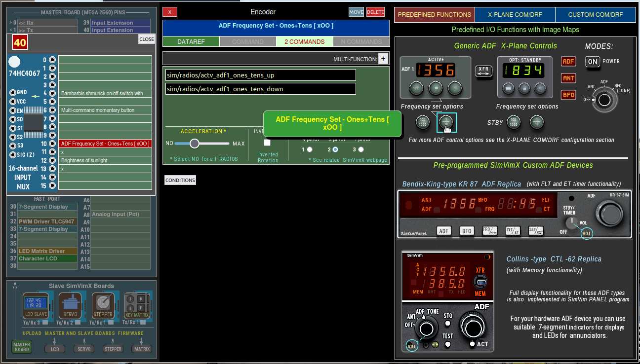
Task: Switch to the DATAREF tab
Action: click(x=191, y=41)
